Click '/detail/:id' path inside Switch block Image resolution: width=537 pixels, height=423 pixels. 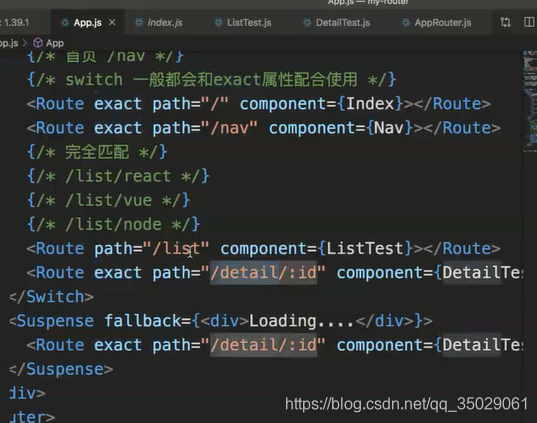click(x=263, y=273)
